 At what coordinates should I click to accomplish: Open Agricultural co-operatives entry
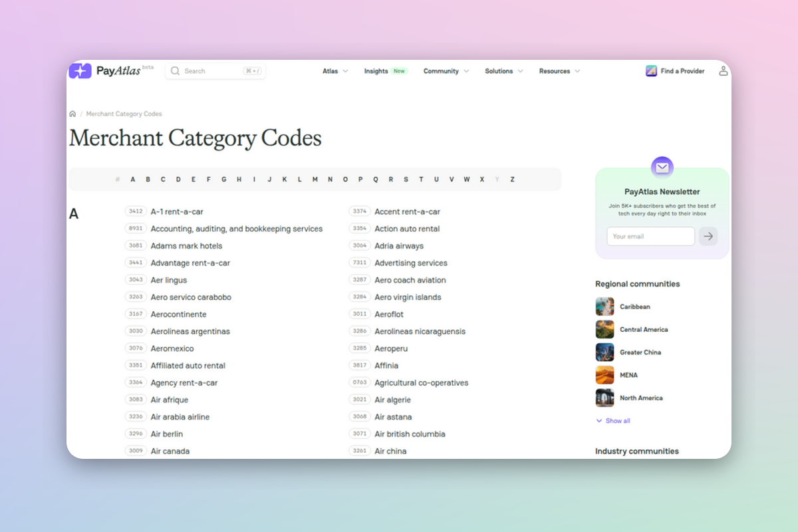click(422, 383)
